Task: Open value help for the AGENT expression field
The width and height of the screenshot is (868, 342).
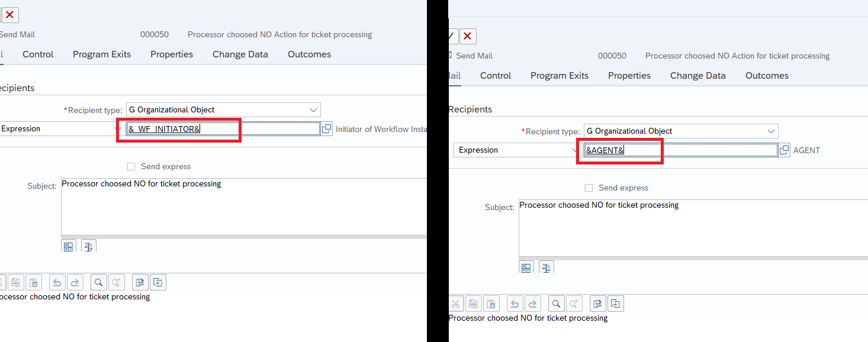Action: [784, 150]
